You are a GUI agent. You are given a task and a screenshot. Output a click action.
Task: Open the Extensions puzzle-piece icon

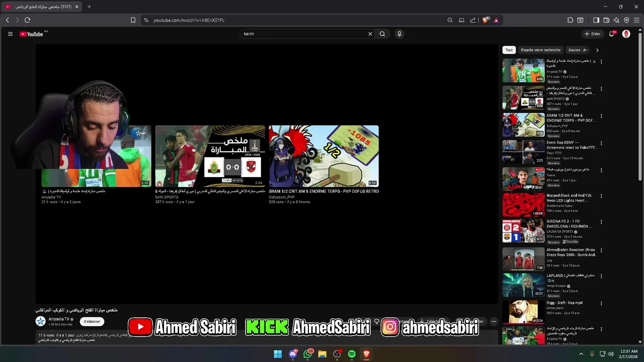click(x=570, y=20)
